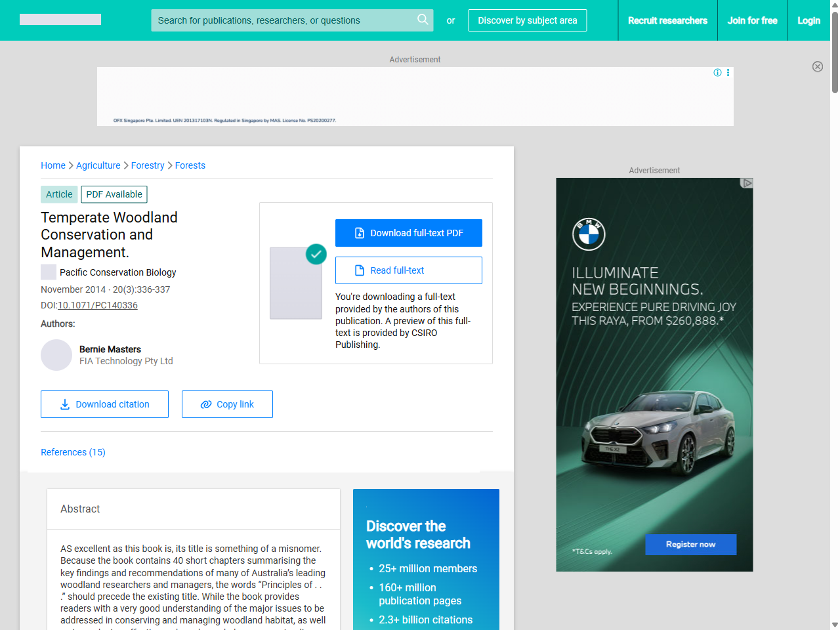Click the ad info icon

[x=717, y=73]
